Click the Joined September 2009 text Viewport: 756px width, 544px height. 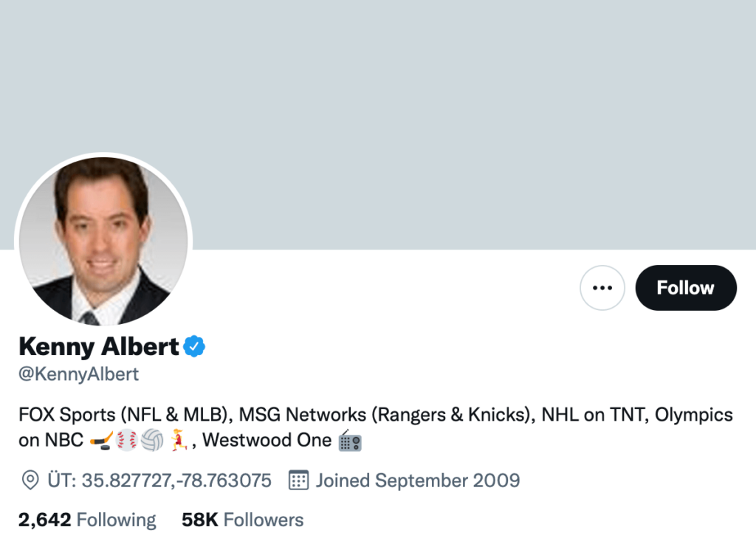(418, 481)
